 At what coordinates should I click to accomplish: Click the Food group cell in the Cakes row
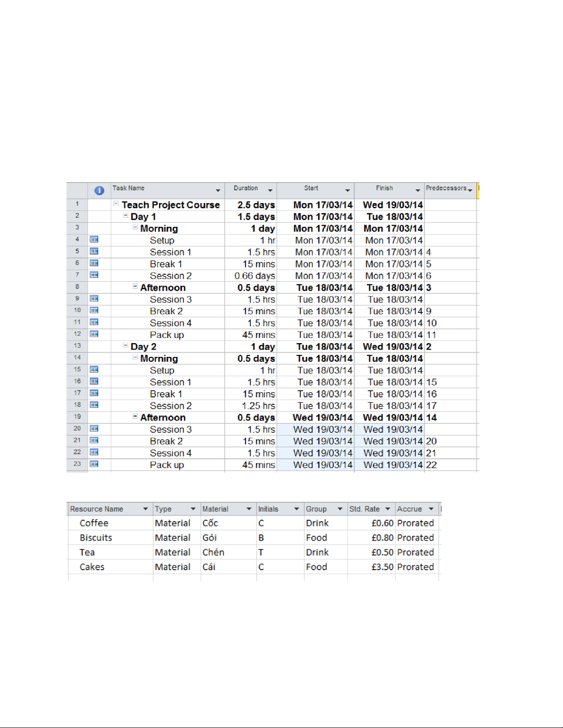coord(326,567)
